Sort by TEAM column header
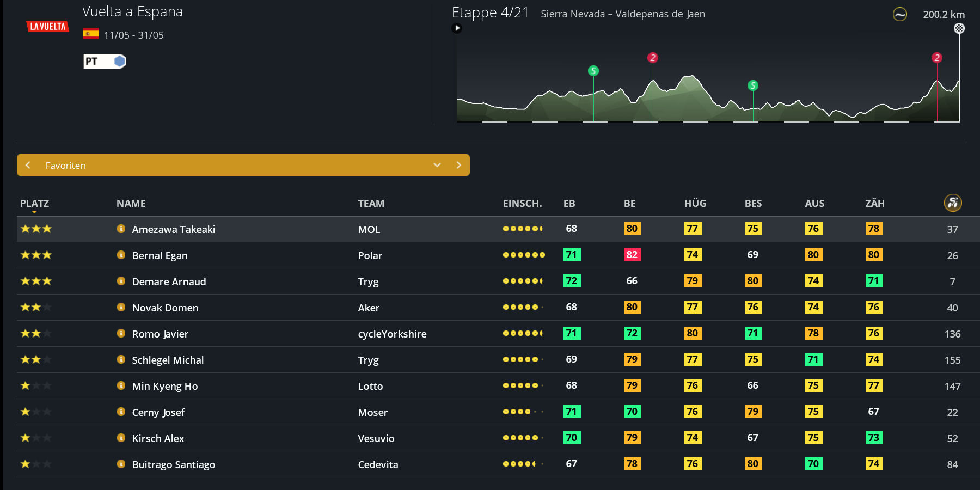Image resolution: width=980 pixels, height=490 pixels. pyautogui.click(x=371, y=203)
